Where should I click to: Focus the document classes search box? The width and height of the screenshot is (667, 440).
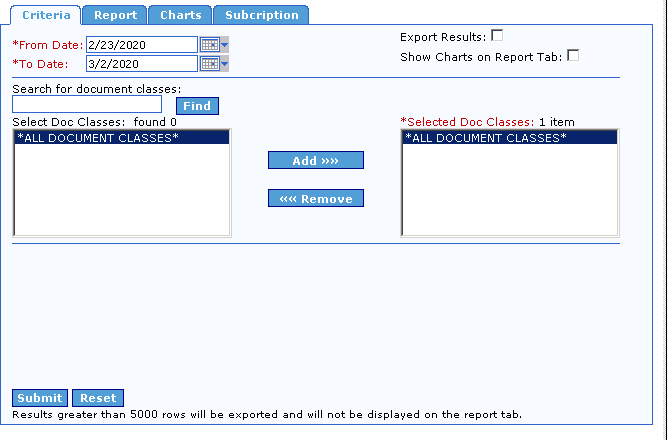[87, 105]
